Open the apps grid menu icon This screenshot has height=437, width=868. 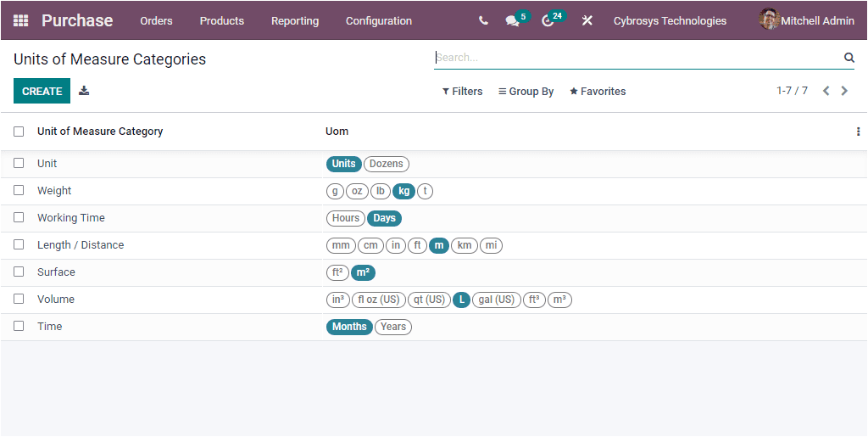pos(20,20)
